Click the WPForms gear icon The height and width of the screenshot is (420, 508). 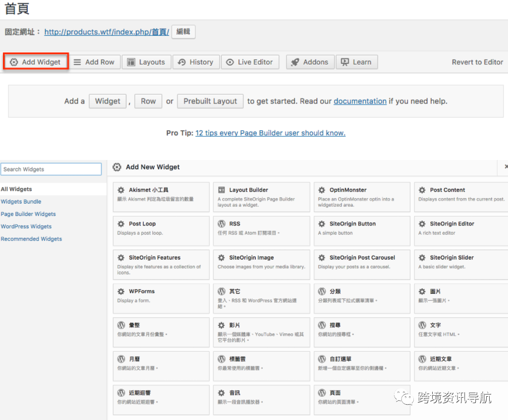pyautogui.click(x=121, y=291)
